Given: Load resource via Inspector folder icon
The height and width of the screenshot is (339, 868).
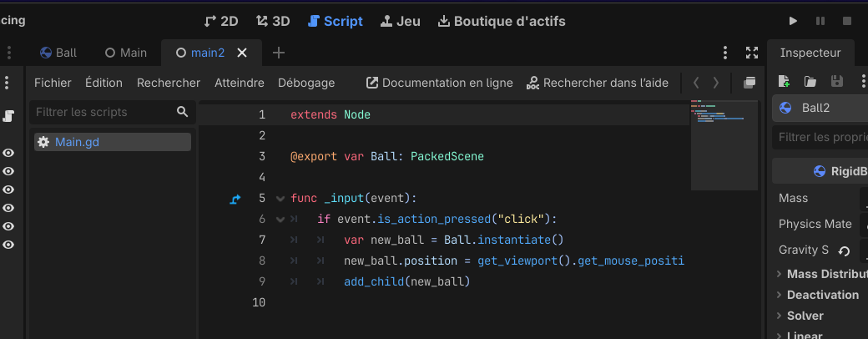Looking at the screenshot, I should [810, 82].
